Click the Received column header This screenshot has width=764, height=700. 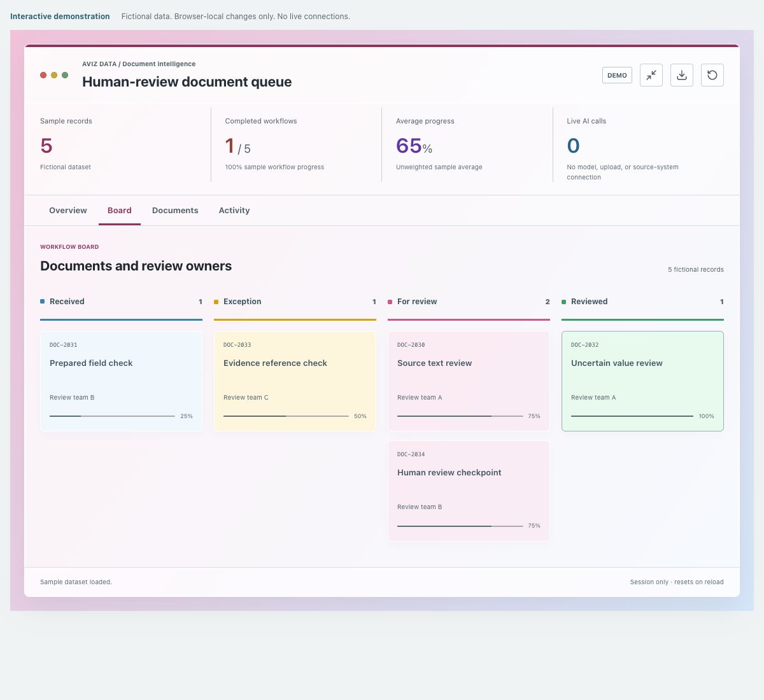[121, 302]
